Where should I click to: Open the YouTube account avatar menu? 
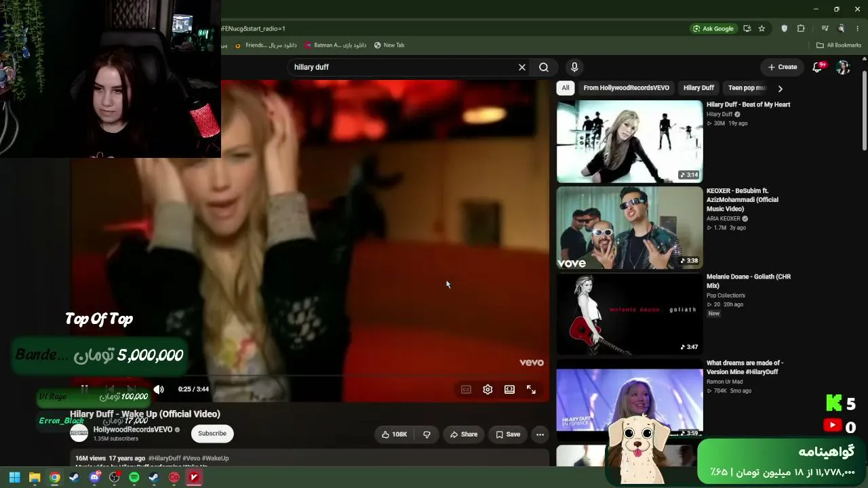[x=843, y=67]
